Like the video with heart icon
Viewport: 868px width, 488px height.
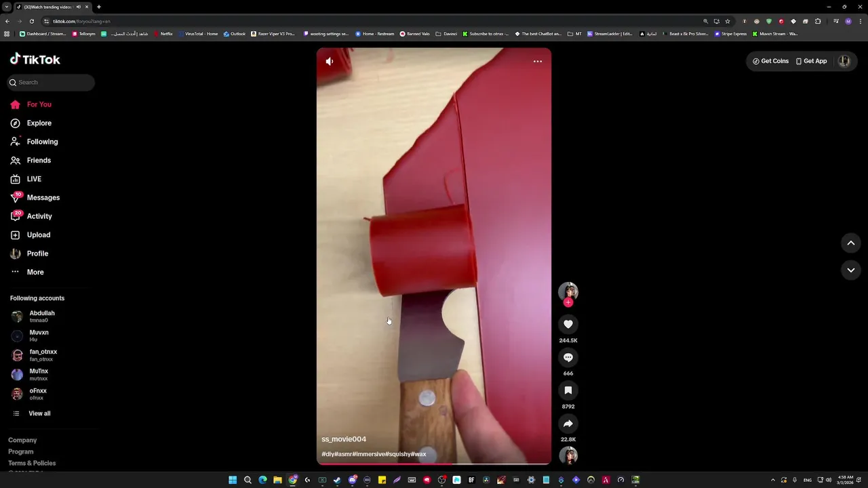click(568, 325)
